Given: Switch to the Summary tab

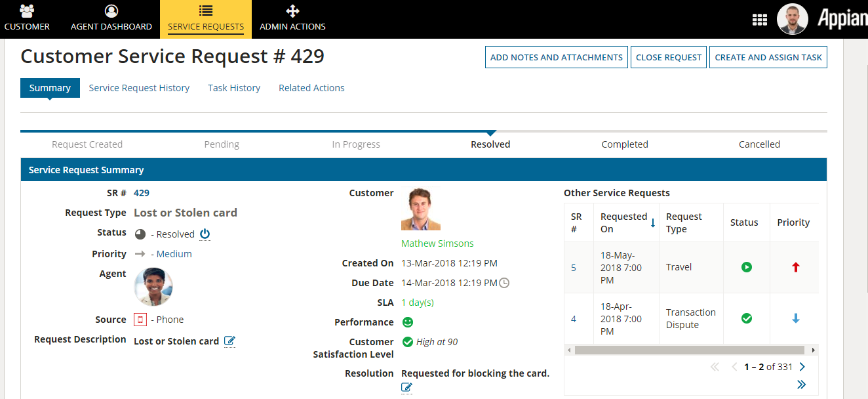Looking at the screenshot, I should [50, 88].
